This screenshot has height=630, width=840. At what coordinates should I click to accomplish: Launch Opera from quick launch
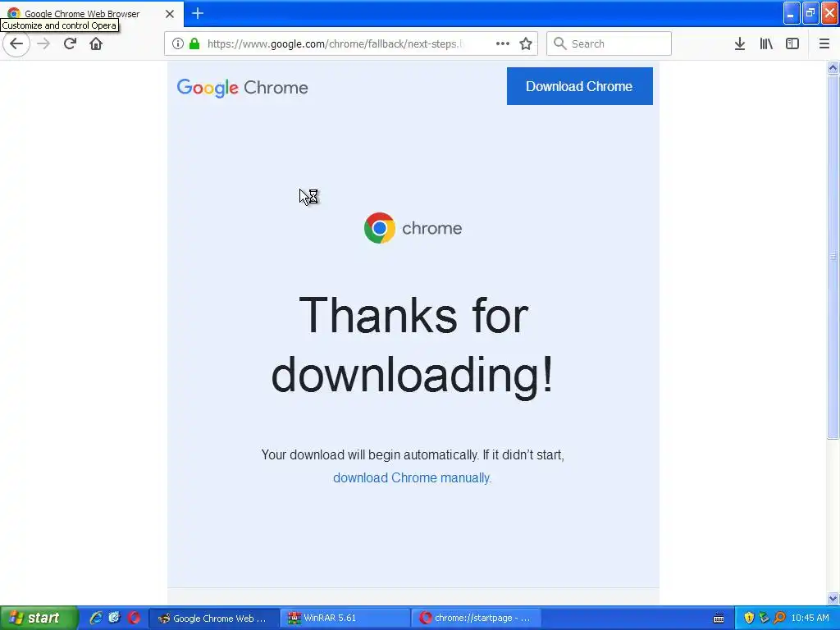(x=134, y=618)
